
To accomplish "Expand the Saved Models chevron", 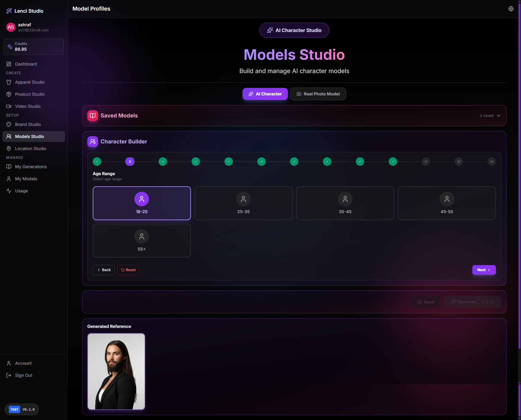I will point(499,116).
